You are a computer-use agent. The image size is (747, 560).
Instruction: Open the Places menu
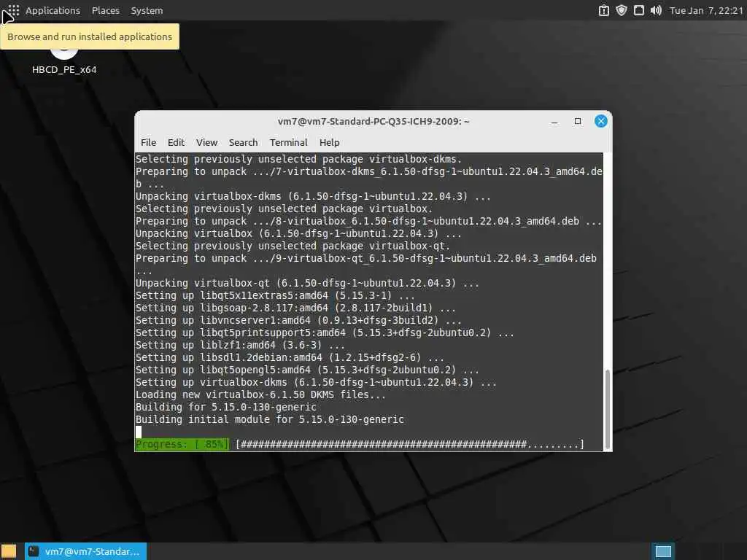click(106, 10)
